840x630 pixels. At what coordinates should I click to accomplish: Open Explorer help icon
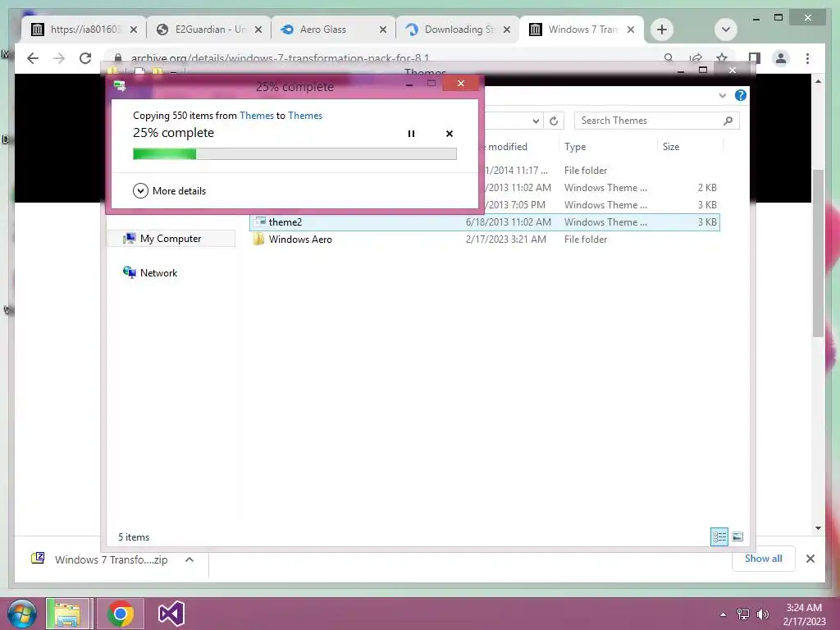tap(741, 95)
